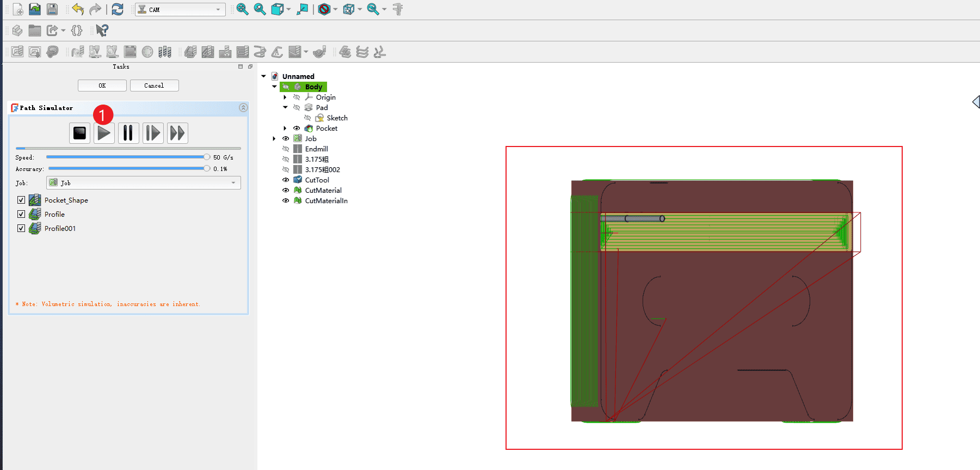Screen dimensions: 980x470
Task: Click the Fit All zoom icon
Action: [242, 9]
